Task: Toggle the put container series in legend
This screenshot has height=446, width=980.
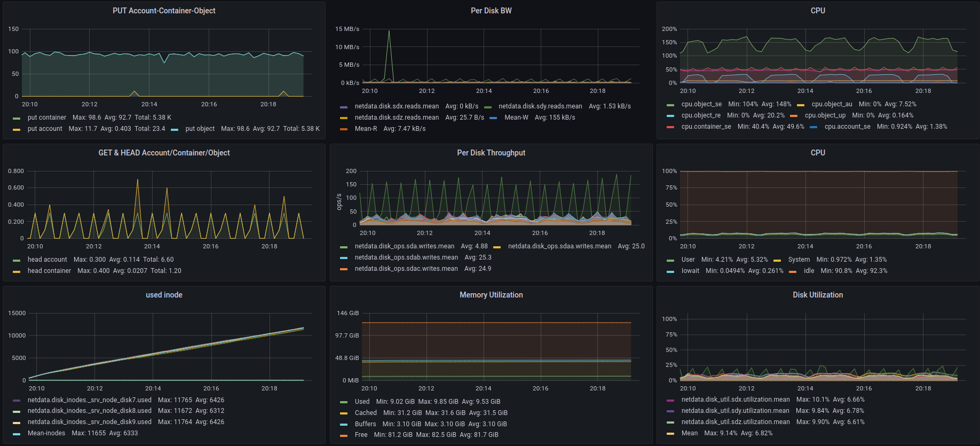Action: click(47, 118)
